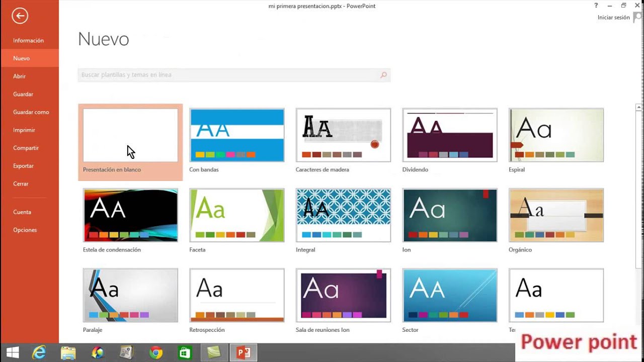The image size is (644, 362).
Task: Choose the Sector template
Action: point(450,295)
